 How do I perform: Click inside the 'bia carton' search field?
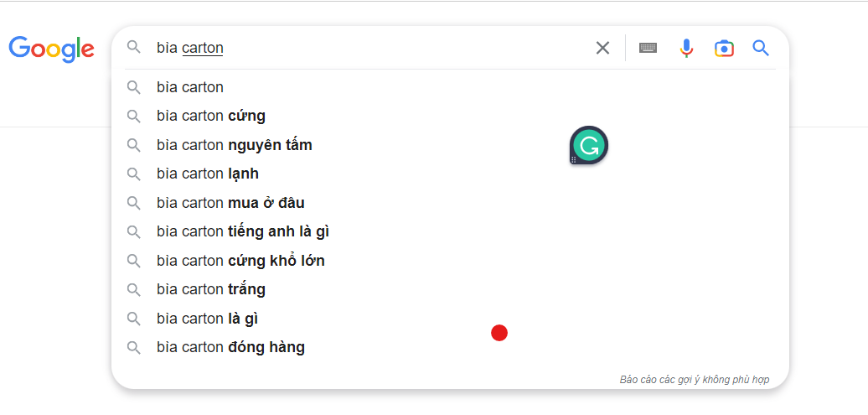click(369, 48)
